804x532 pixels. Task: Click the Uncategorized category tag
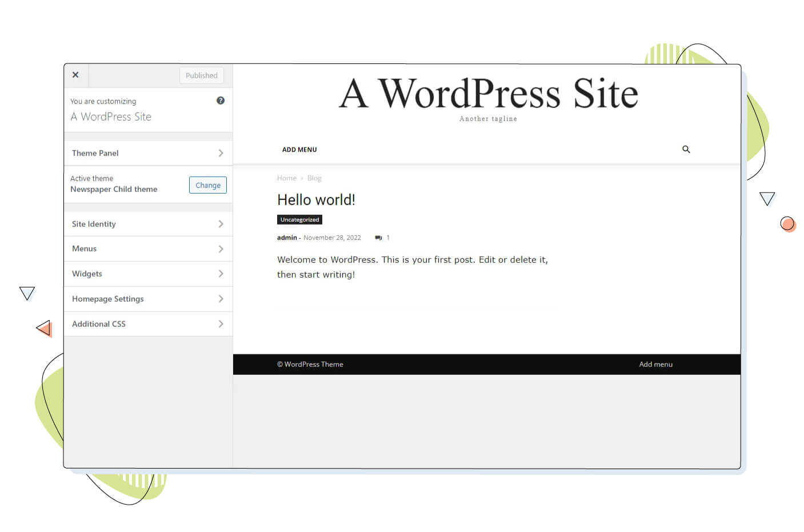tap(299, 219)
